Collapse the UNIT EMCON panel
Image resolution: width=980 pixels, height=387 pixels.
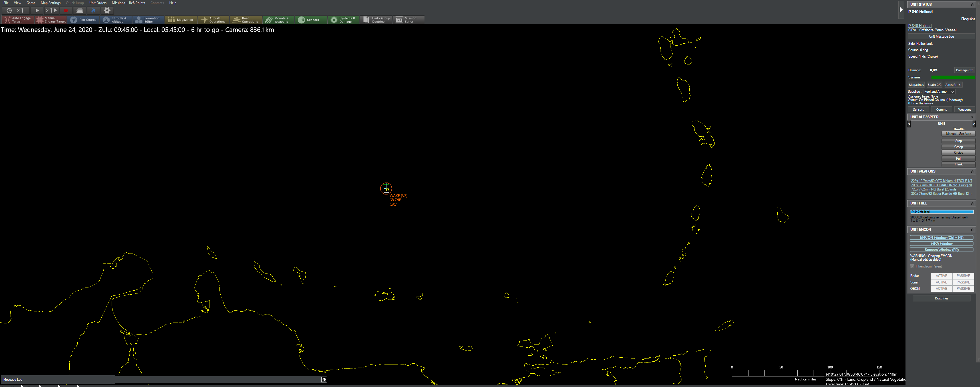972,230
